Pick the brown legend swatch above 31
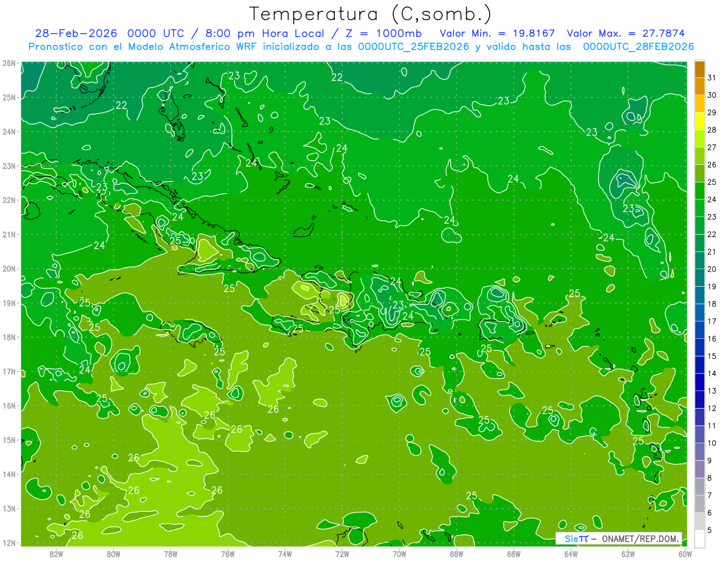 699,69
